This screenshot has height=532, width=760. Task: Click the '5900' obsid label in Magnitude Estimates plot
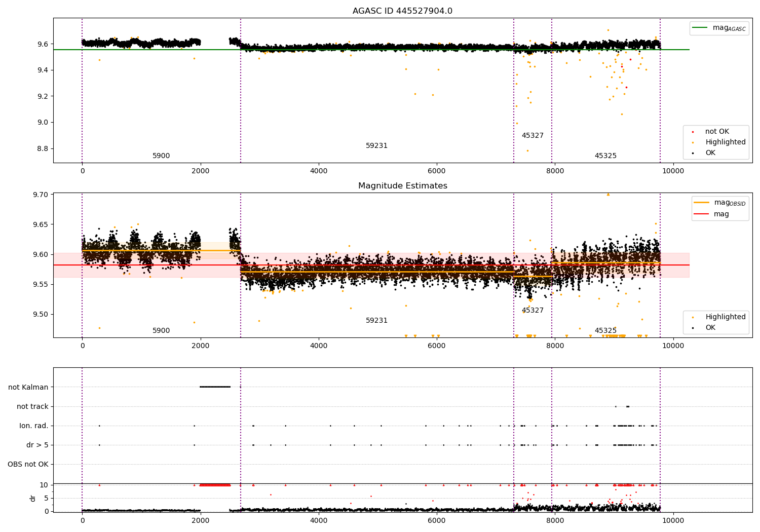[161, 330]
